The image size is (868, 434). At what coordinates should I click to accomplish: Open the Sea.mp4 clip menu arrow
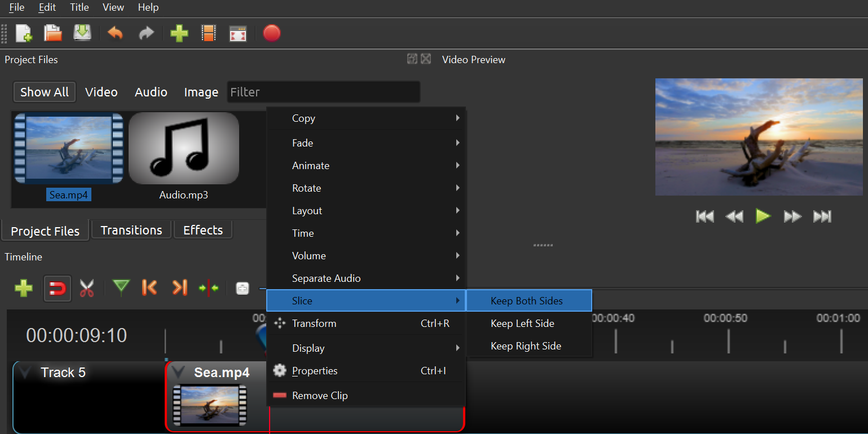click(179, 373)
